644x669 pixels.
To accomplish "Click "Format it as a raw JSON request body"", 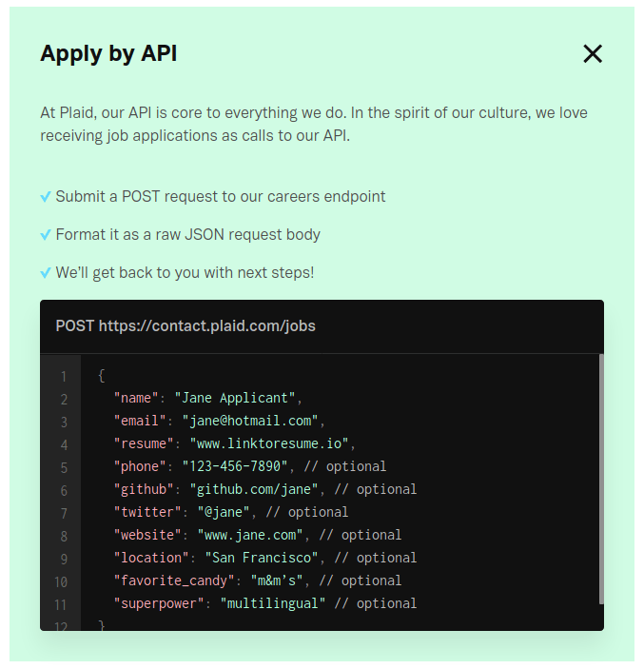I will point(188,235).
